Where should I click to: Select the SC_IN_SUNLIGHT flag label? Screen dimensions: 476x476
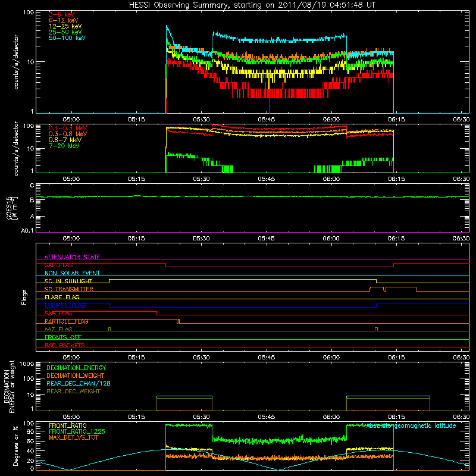point(68,281)
